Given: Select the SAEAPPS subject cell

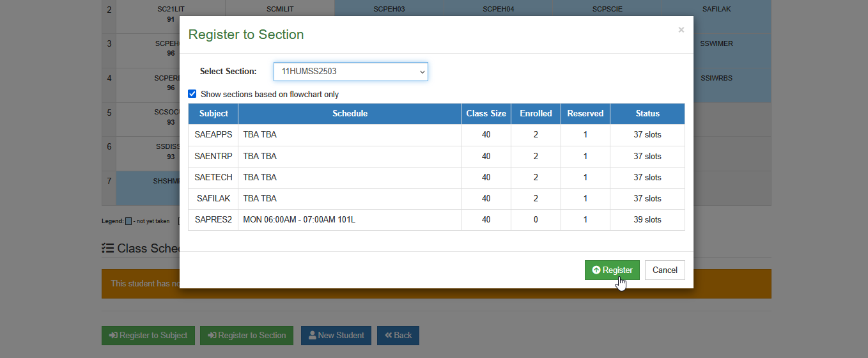Looking at the screenshot, I should (x=213, y=135).
